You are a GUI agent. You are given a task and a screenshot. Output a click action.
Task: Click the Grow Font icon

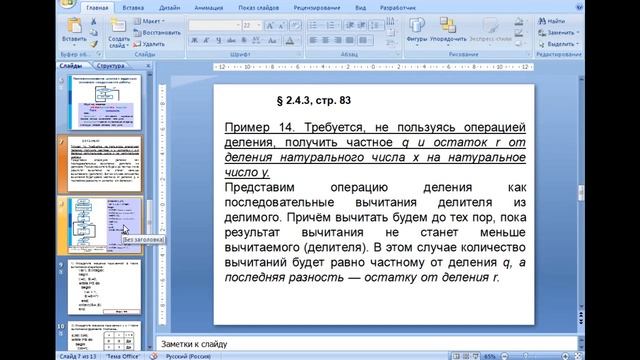point(269,26)
